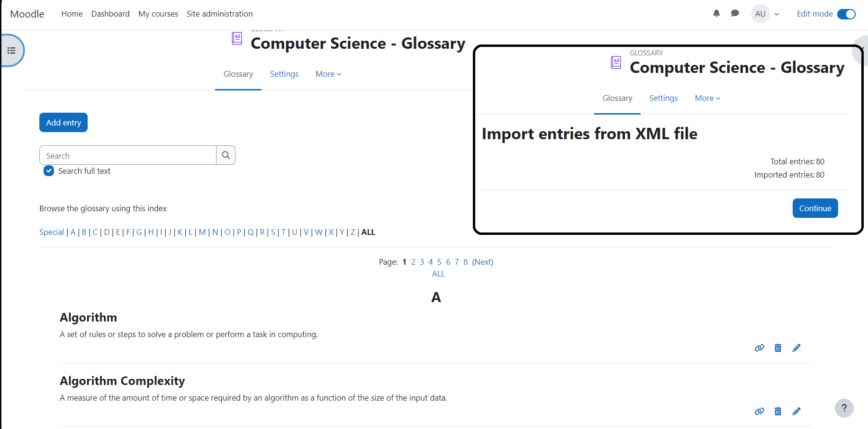This screenshot has height=429, width=868.
Task: Click into the glossary Search field
Action: click(128, 155)
